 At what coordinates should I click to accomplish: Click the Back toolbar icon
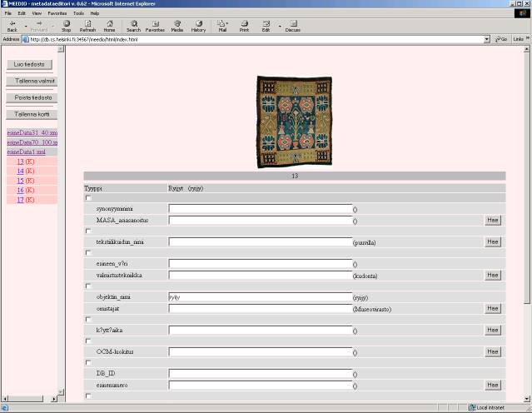(x=12, y=26)
